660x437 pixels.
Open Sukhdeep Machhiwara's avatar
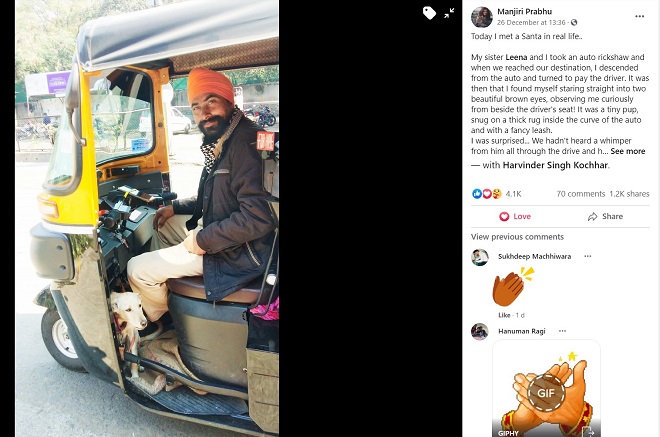click(x=479, y=257)
